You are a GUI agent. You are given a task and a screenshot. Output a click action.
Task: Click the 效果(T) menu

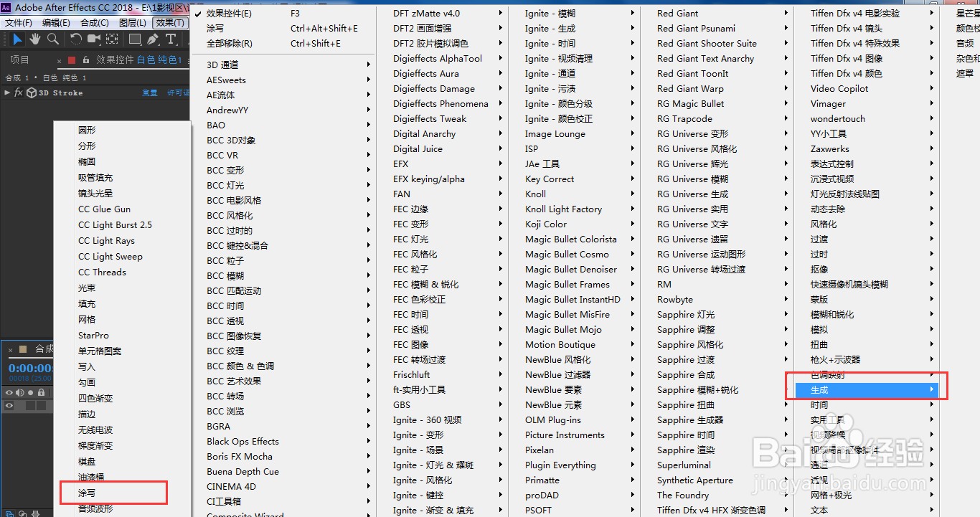click(x=170, y=23)
